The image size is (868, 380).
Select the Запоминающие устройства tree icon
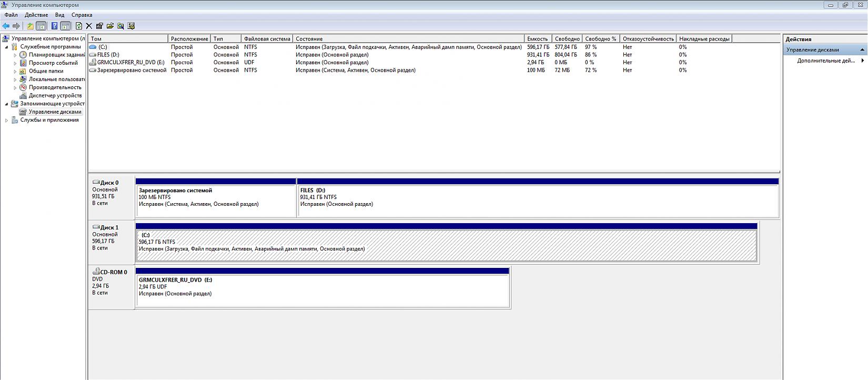point(15,104)
